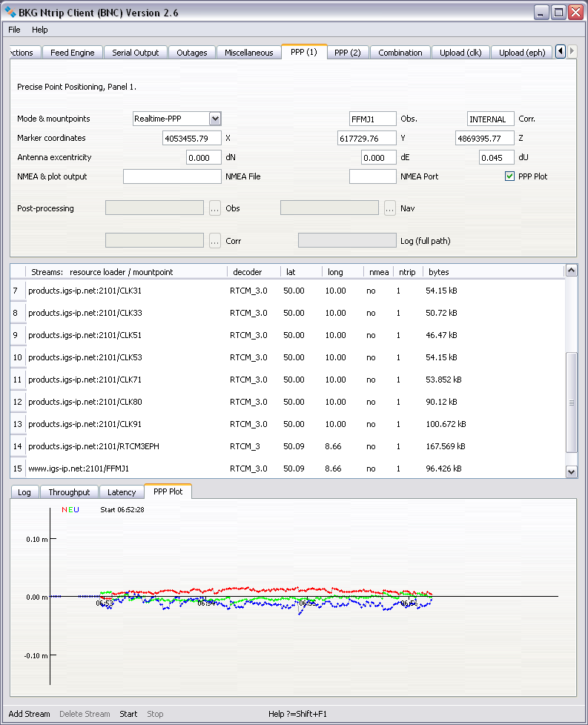
Task: Switch to the Throughput tab
Action: tap(69, 492)
